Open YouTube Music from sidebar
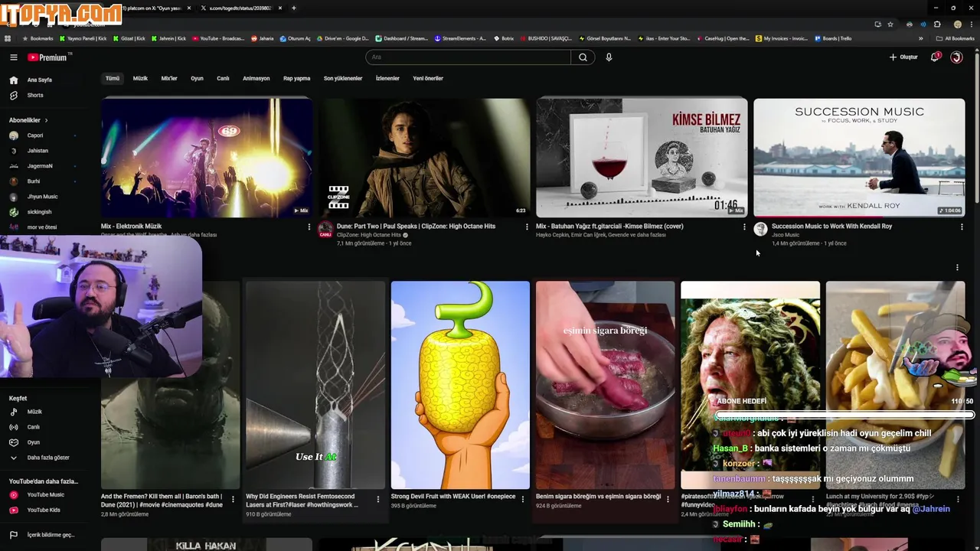The image size is (980, 551). point(45,494)
